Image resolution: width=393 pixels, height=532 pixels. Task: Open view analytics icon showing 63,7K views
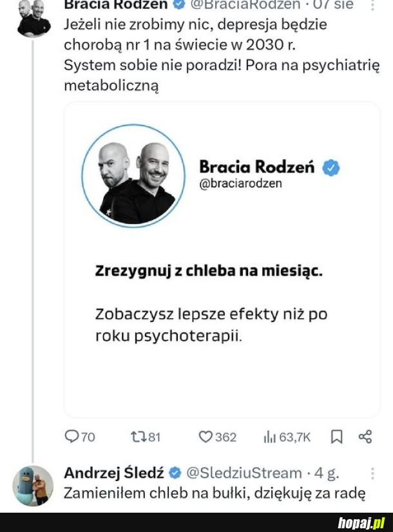click(x=271, y=437)
